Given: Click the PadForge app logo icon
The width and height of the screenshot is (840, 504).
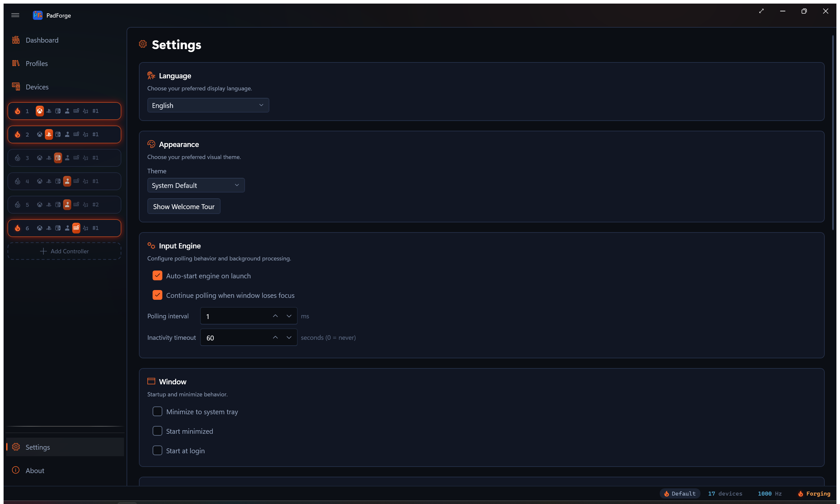Looking at the screenshot, I should [x=37, y=15].
